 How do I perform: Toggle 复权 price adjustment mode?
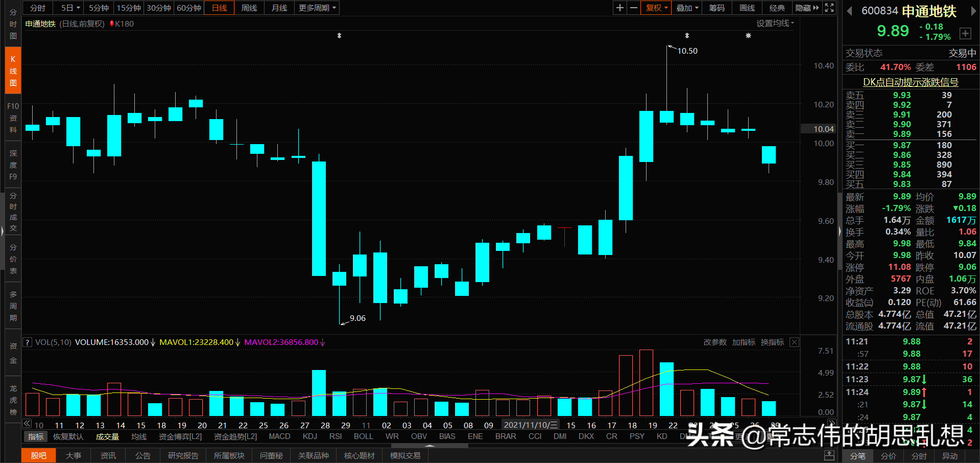pos(653,8)
